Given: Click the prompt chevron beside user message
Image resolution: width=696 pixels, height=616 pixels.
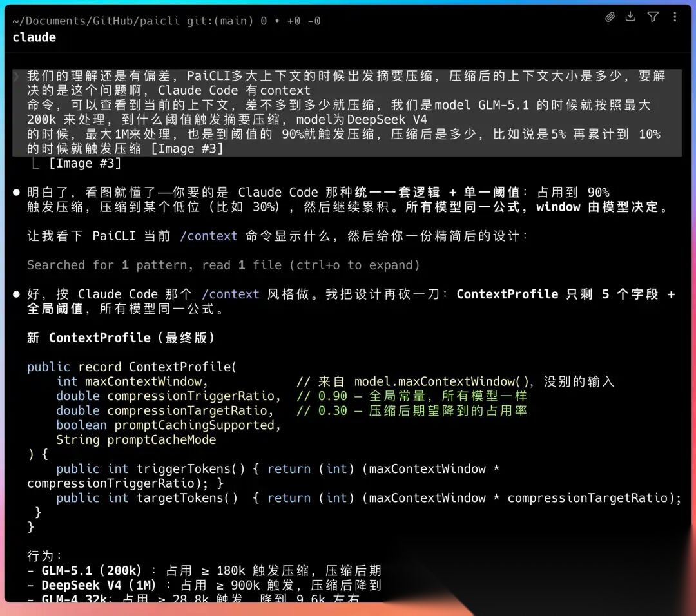Looking at the screenshot, I should tap(16, 76).
